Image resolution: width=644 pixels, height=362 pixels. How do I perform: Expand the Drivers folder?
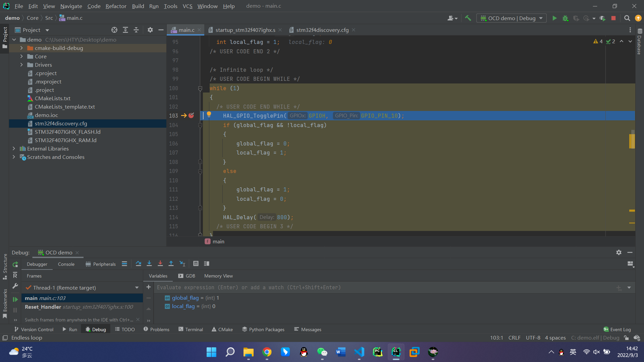pos(21,65)
